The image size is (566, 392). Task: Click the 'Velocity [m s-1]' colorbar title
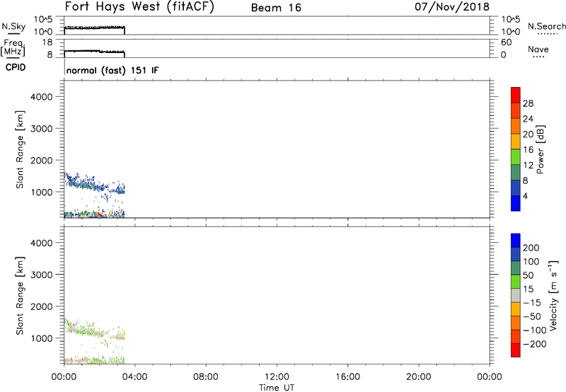click(553, 295)
